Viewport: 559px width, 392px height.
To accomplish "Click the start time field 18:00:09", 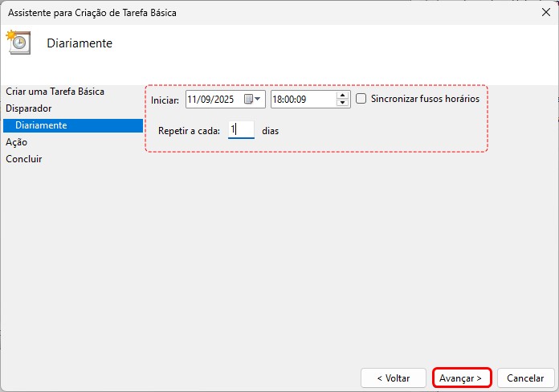I will tap(303, 99).
